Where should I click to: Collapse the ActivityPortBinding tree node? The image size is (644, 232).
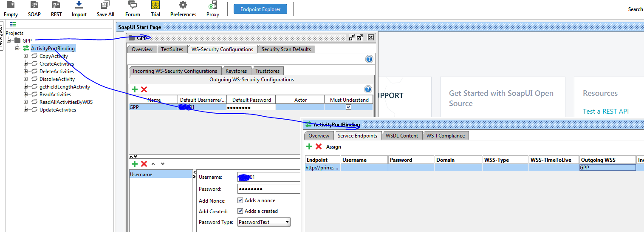[17, 48]
